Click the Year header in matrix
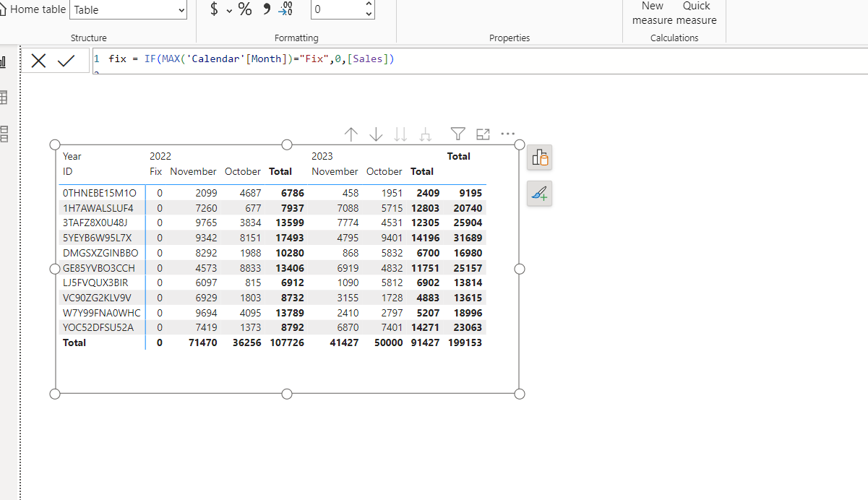868x500 pixels. (x=72, y=156)
